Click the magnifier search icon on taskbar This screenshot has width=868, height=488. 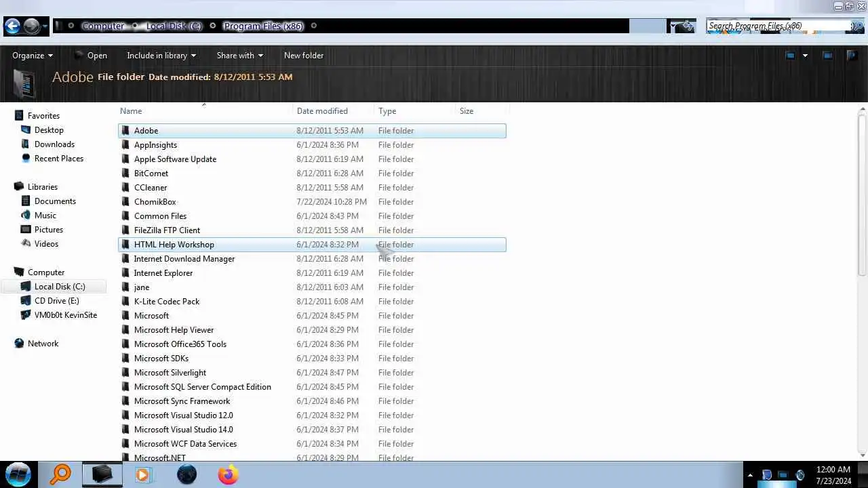point(60,474)
